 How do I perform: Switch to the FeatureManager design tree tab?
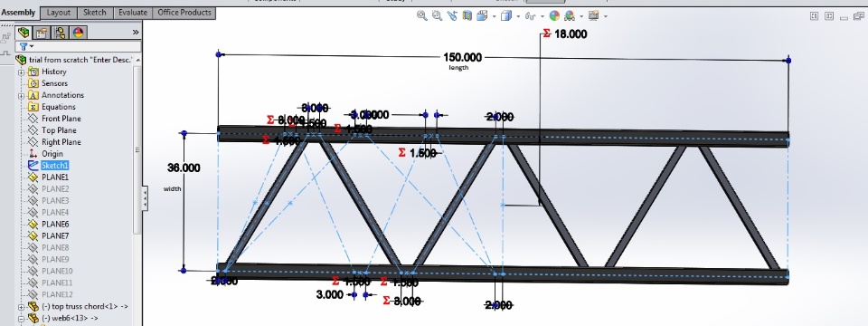pyautogui.click(x=24, y=33)
